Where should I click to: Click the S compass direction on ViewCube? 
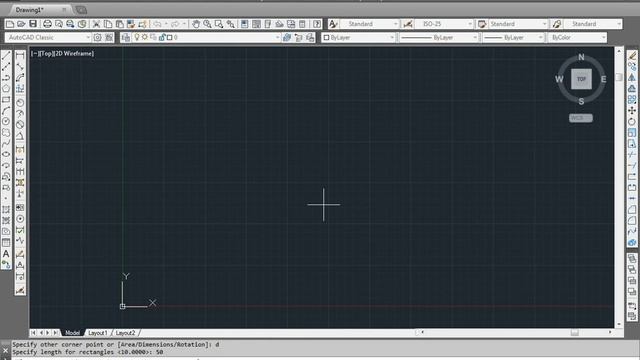tap(581, 101)
